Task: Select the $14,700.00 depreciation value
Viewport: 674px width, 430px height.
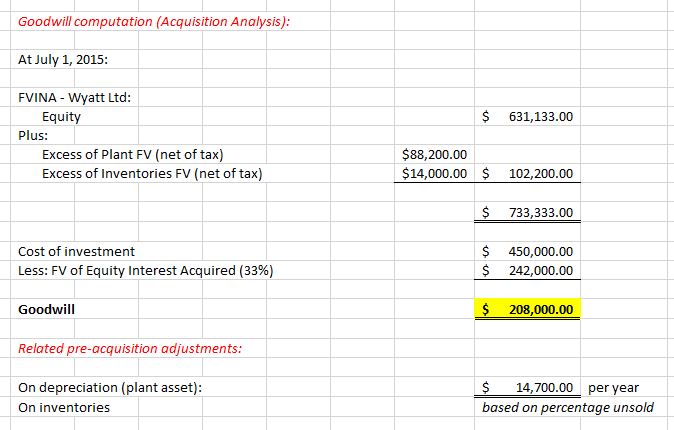Action: 528,387
